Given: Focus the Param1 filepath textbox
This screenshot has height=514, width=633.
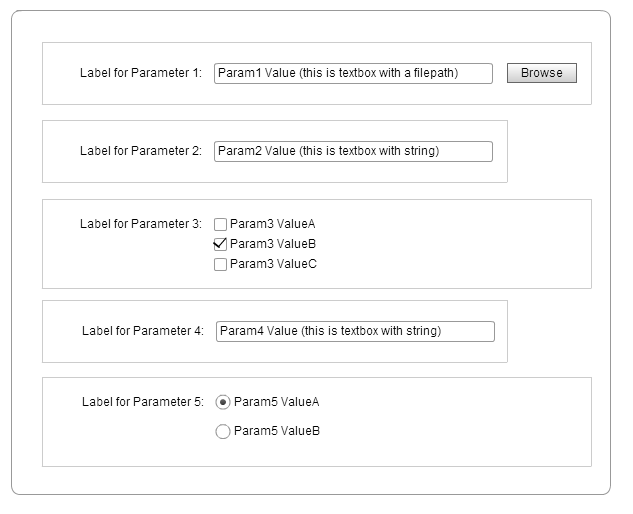Looking at the screenshot, I should click(353, 73).
